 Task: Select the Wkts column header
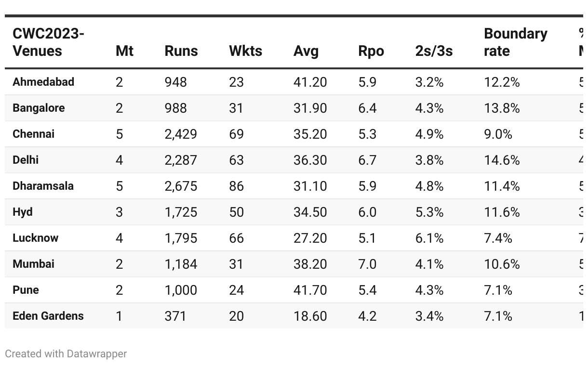point(245,51)
